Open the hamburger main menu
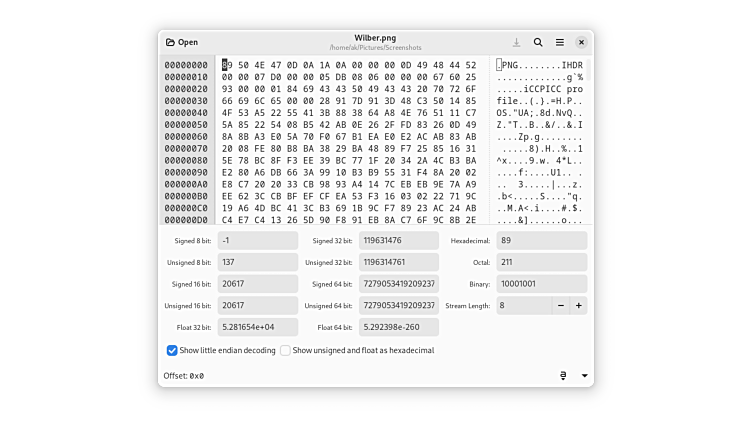 click(x=560, y=42)
